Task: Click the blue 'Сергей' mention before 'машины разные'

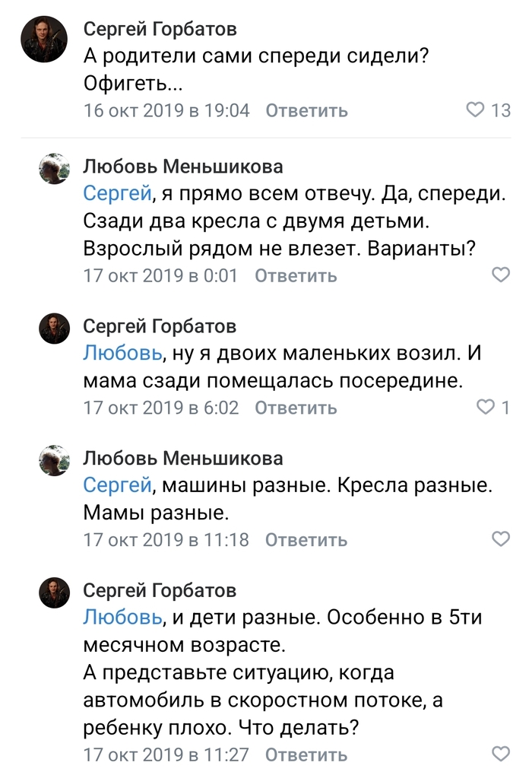Action: [x=117, y=484]
